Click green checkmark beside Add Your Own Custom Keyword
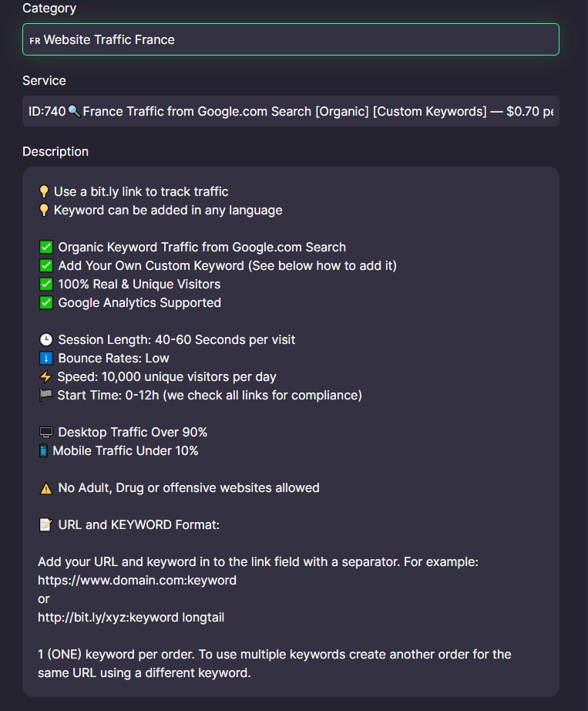588x711 pixels. pos(46,266)
